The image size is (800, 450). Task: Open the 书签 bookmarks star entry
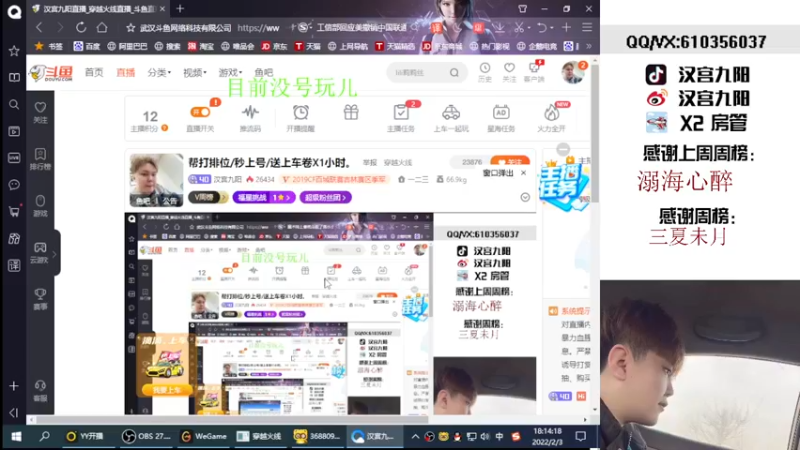tap(48, 46)
